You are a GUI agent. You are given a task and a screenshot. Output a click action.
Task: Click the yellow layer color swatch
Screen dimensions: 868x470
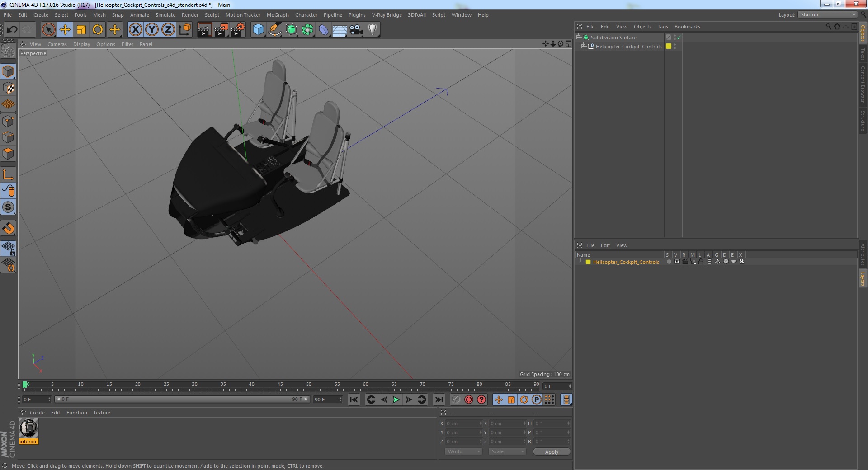click(588, 262)
